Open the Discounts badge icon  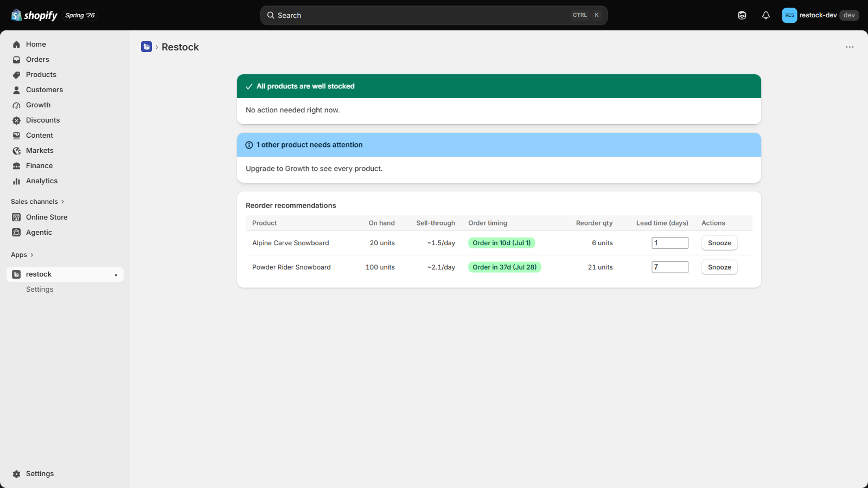click(x=16, y=120)
